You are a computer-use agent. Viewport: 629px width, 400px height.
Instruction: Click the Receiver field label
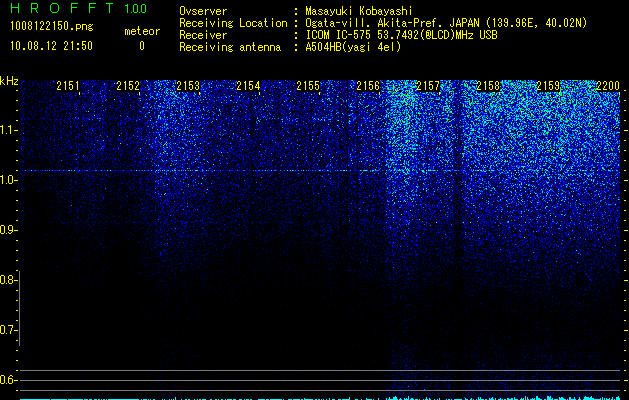click(203, 35)
